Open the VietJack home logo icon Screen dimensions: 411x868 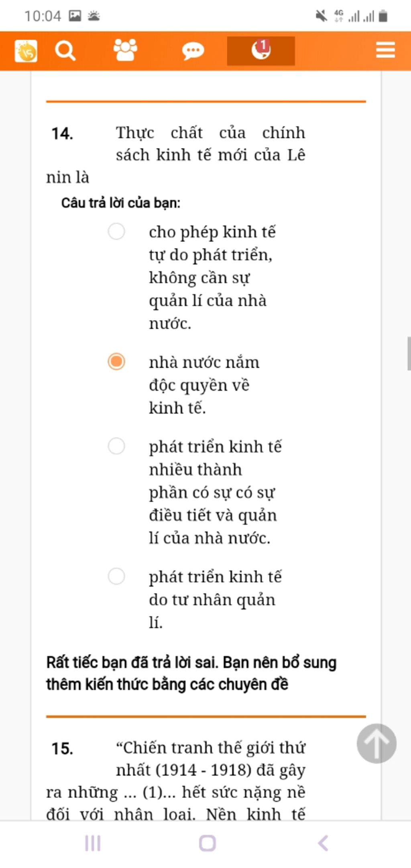tap(26, 51)
